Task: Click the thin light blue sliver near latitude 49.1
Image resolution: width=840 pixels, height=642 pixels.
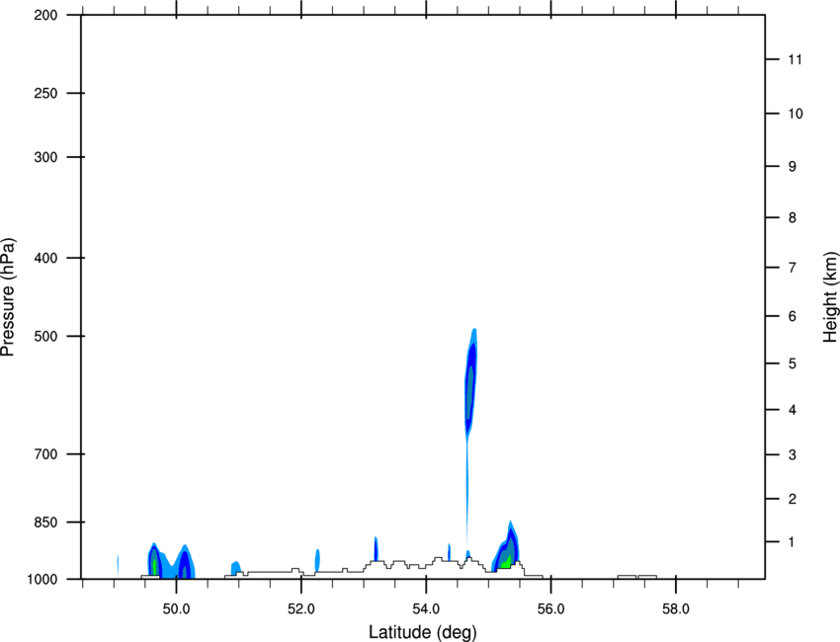Action: point(118,565)
